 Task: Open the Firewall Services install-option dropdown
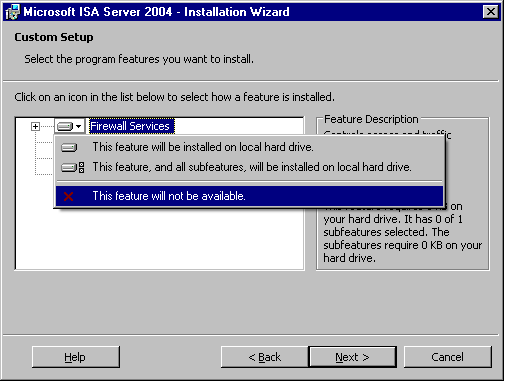[70, 126]
